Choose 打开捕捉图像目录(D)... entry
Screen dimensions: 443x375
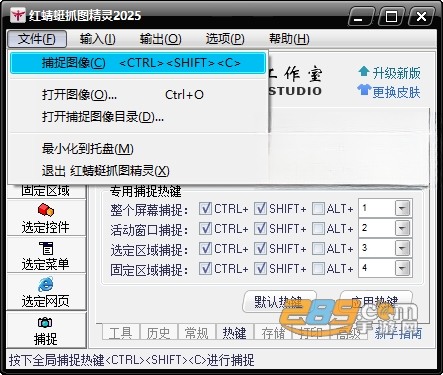point(138,117)
